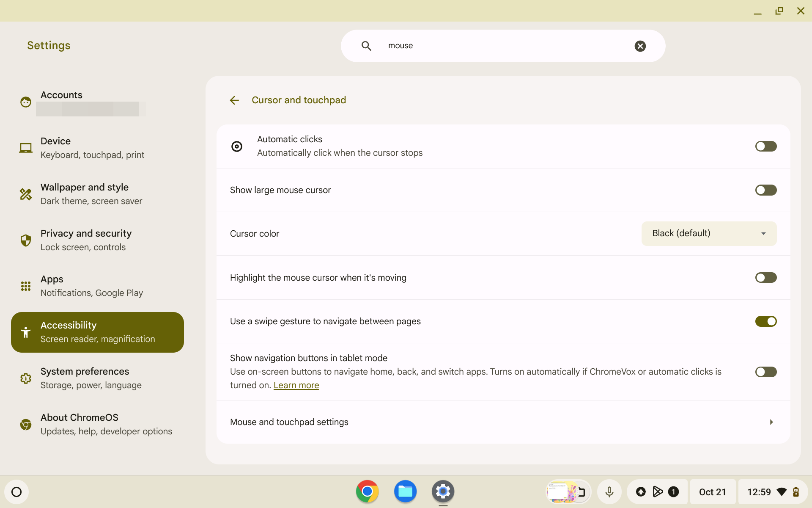The width and height of the screenshot is (812, 508).
Task: Toggle Highlight mouse cursor when moving
Action: [x=766, y=277]
